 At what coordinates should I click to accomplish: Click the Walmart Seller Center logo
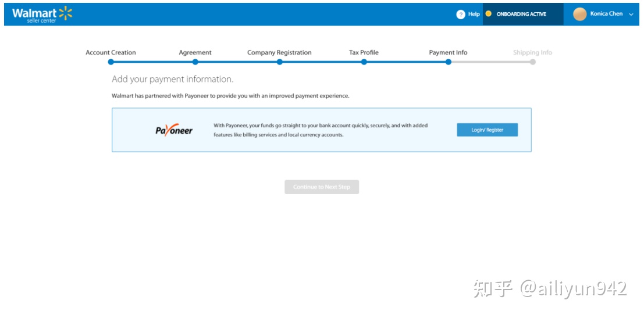click(42, 15)
